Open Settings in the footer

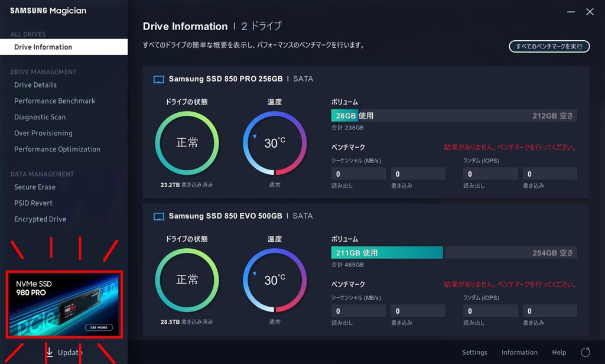(x=474, y=352)
